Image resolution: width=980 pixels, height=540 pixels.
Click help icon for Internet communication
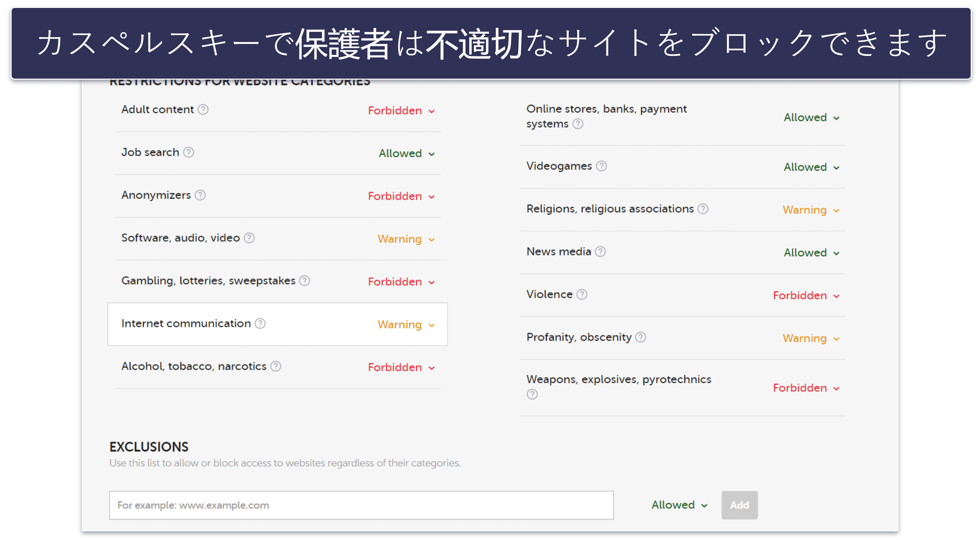(260, 323)
